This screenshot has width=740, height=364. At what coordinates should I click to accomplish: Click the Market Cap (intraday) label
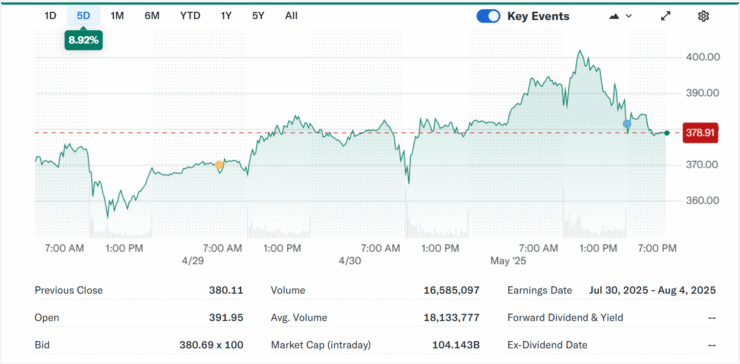tap(321, 345)
